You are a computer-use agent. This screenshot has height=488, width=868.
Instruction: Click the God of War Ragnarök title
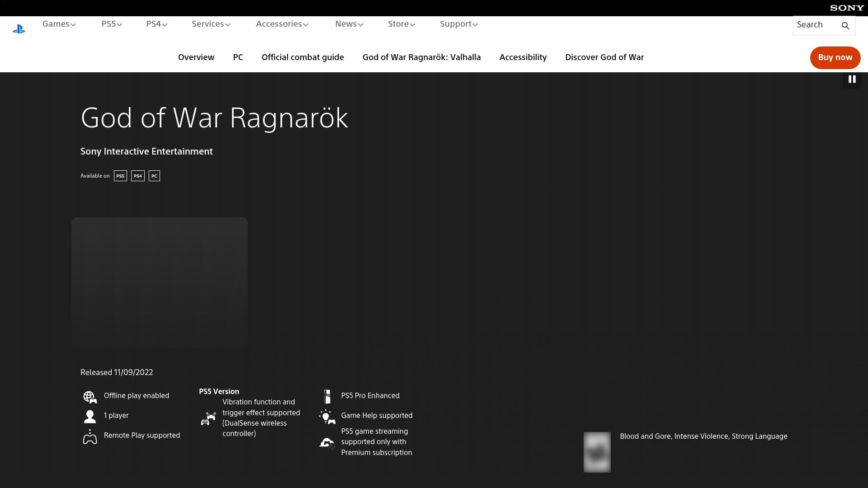tap(214, 118)
